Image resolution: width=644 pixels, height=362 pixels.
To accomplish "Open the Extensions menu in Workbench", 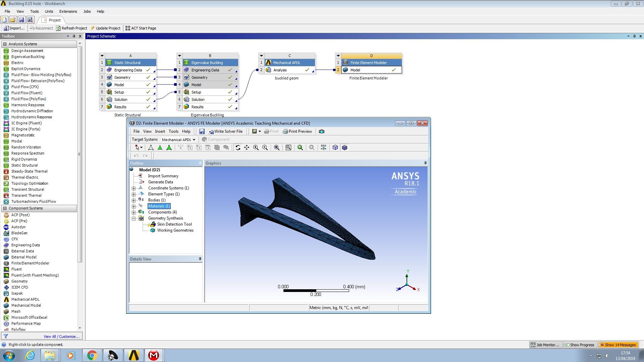I will pos(68,11).
